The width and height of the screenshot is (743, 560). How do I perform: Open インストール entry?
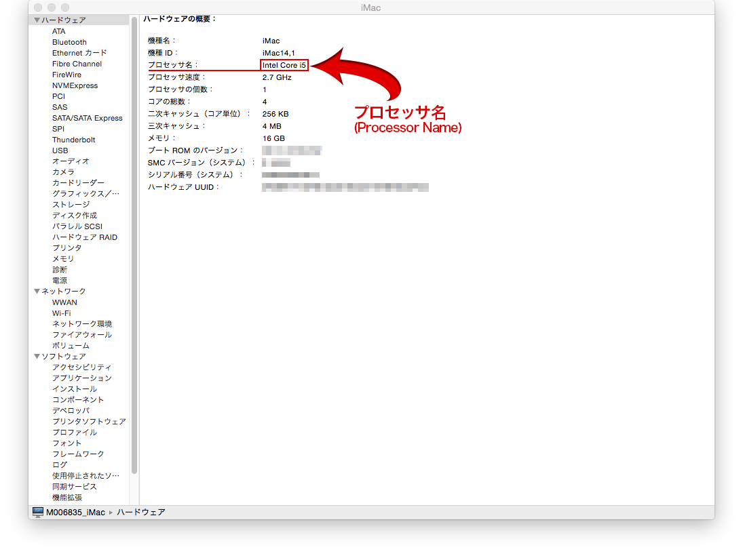click(75, 388)
